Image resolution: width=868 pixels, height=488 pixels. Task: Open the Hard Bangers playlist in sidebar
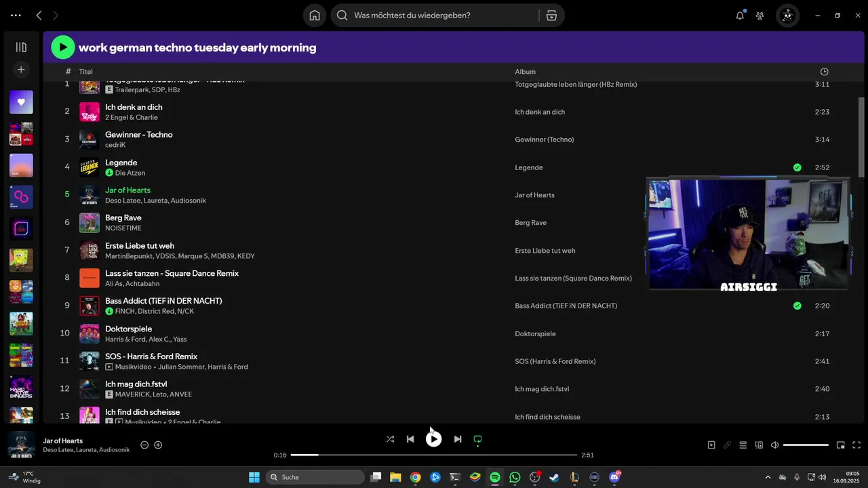point(21,387)
